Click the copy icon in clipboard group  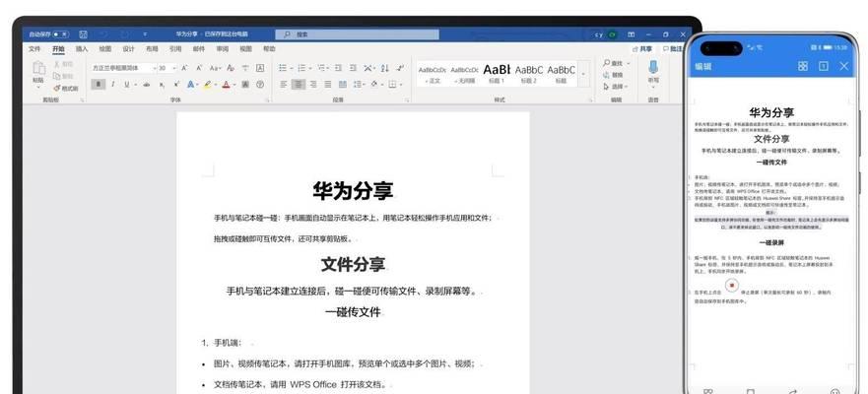pyautogui.click(x=56, y=76)
